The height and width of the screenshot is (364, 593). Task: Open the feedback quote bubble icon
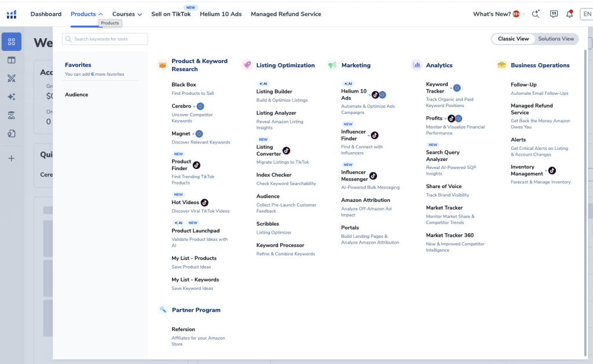(x=554, y=14)
